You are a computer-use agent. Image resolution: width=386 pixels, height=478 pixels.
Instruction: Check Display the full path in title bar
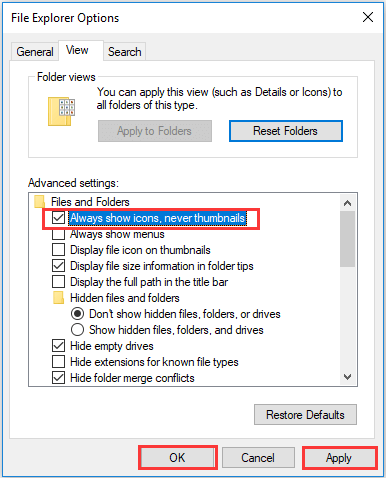58,282
